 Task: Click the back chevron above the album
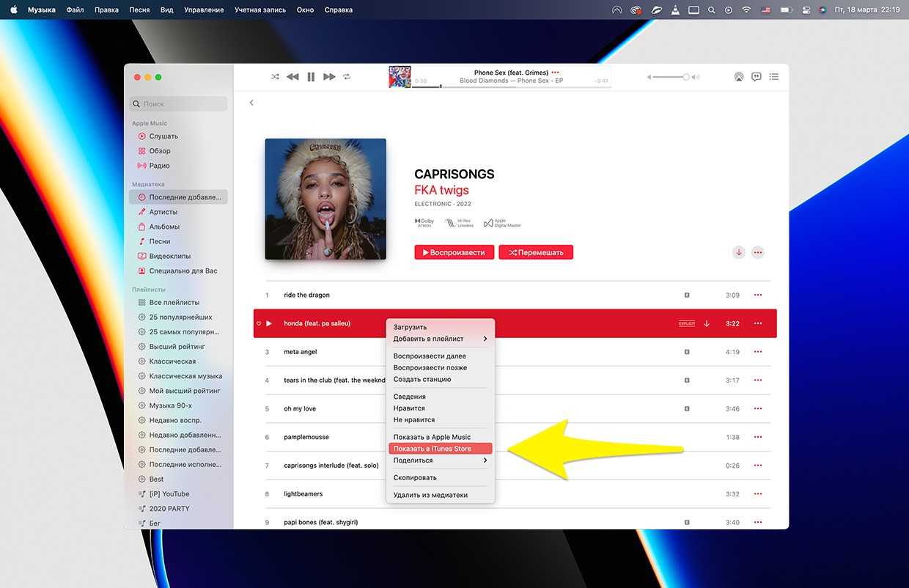point(251,103)
